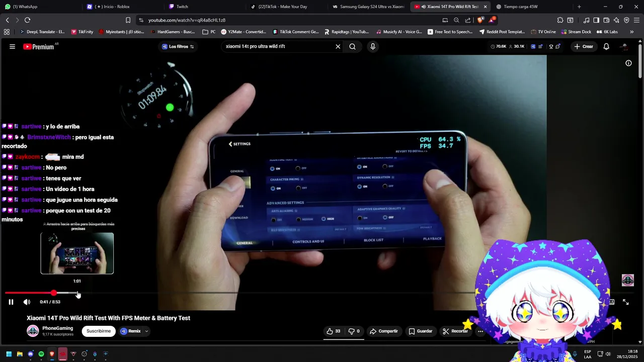Switch to TikTok Make Your Day tab
644x362 pixels.
point(286,7)
